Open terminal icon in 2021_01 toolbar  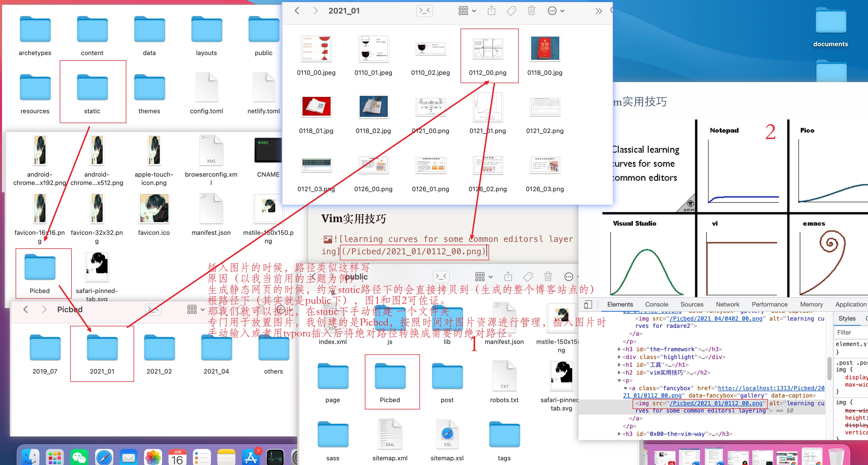coord(425,11)
